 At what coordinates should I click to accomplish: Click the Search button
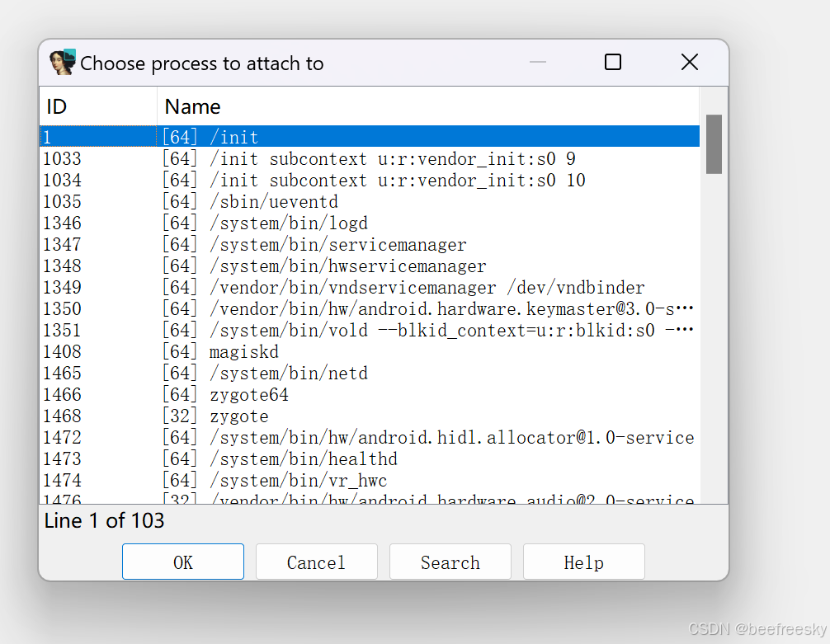click(450, 562)
